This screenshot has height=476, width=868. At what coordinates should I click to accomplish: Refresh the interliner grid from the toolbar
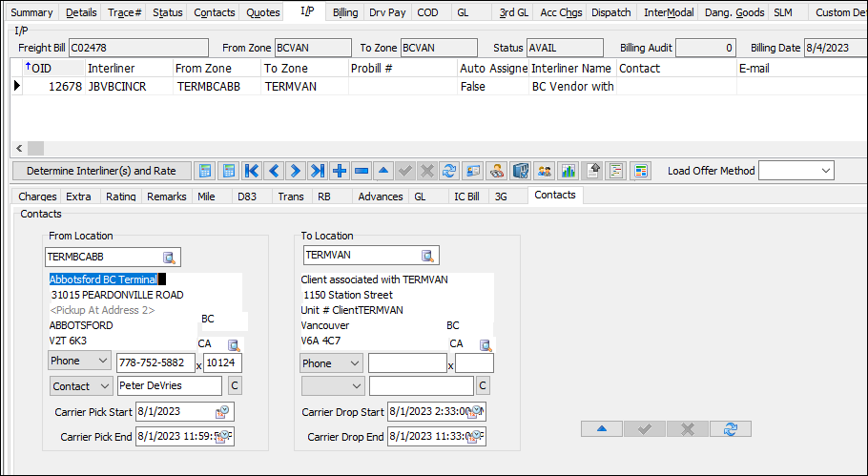point(449,171)
